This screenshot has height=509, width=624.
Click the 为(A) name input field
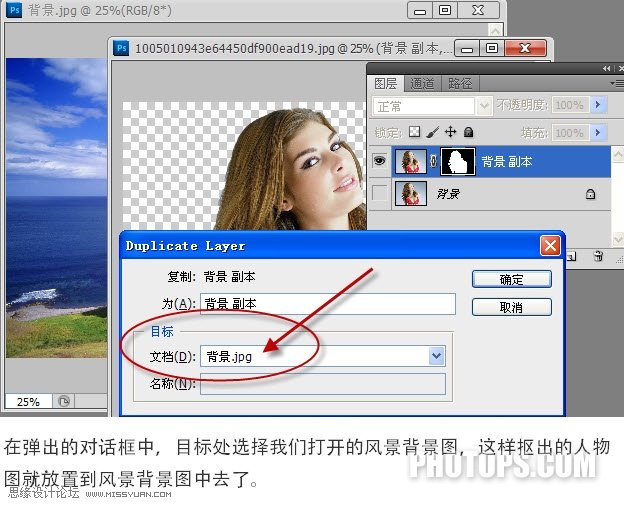click(328, 304)
